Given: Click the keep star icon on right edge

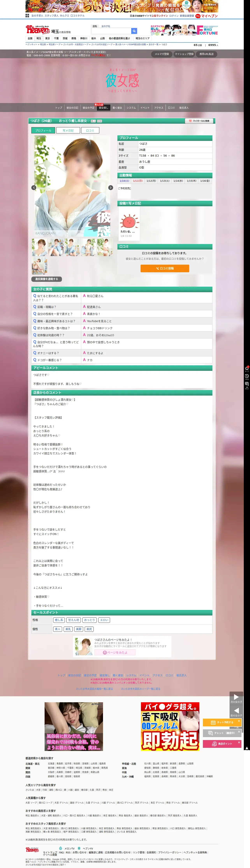Looking at the screenshot, I should [x=247, y=369].
